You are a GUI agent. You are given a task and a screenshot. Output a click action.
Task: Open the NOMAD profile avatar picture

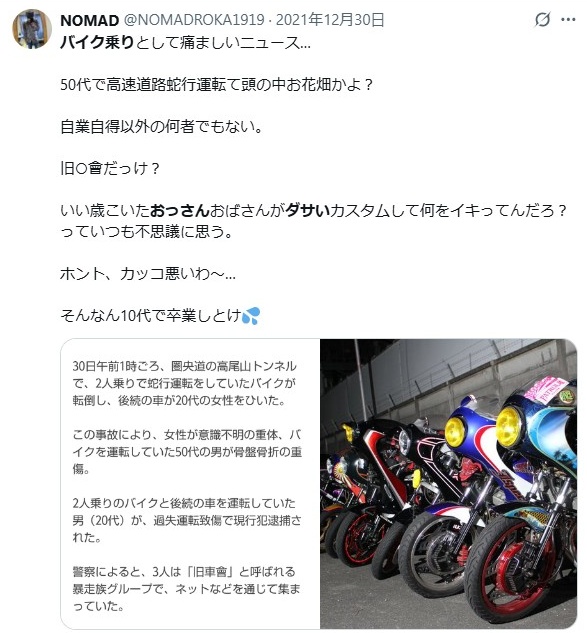click(x=31, y=28)
